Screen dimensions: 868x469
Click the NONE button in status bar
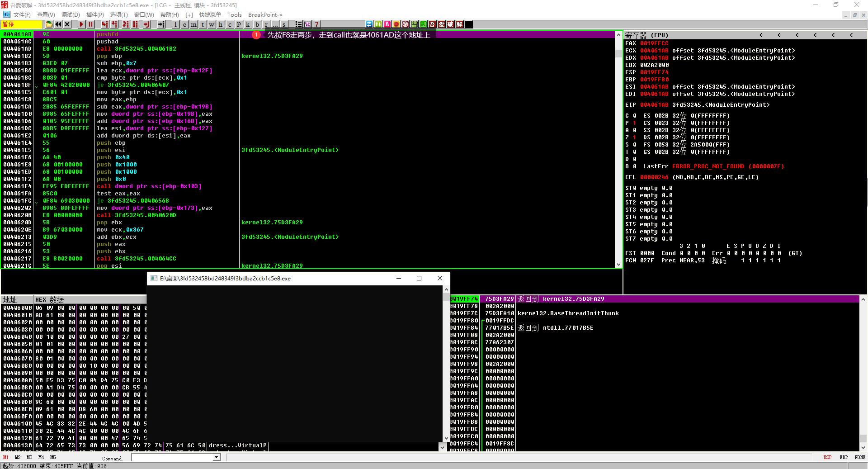pos(860,457)
